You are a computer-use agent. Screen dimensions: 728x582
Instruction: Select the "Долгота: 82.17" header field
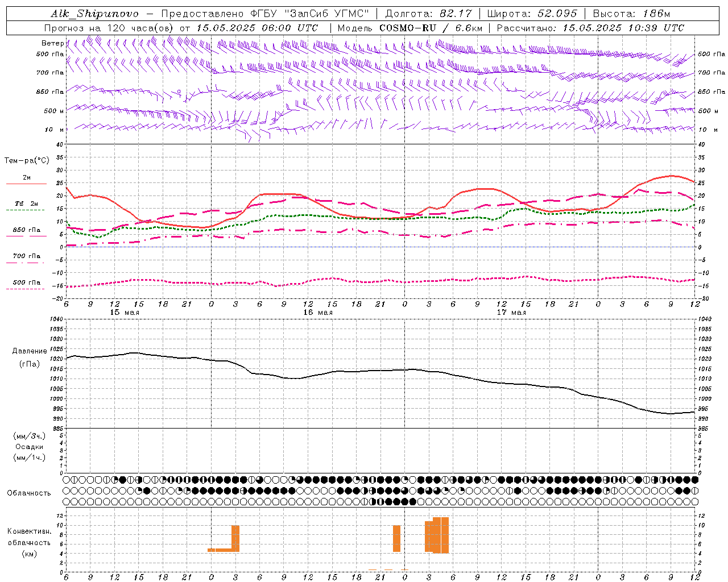click(428, 14)
